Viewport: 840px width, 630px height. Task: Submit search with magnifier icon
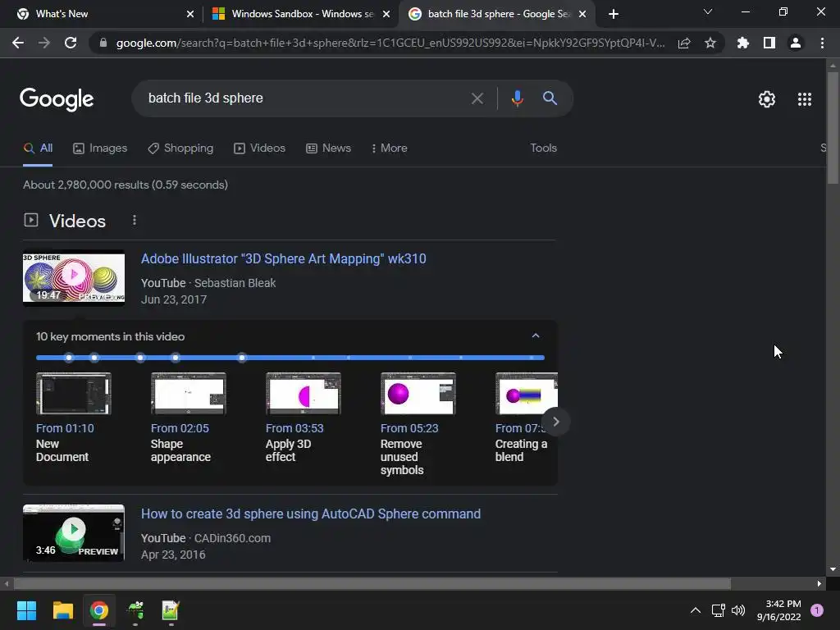click(550, 98)
